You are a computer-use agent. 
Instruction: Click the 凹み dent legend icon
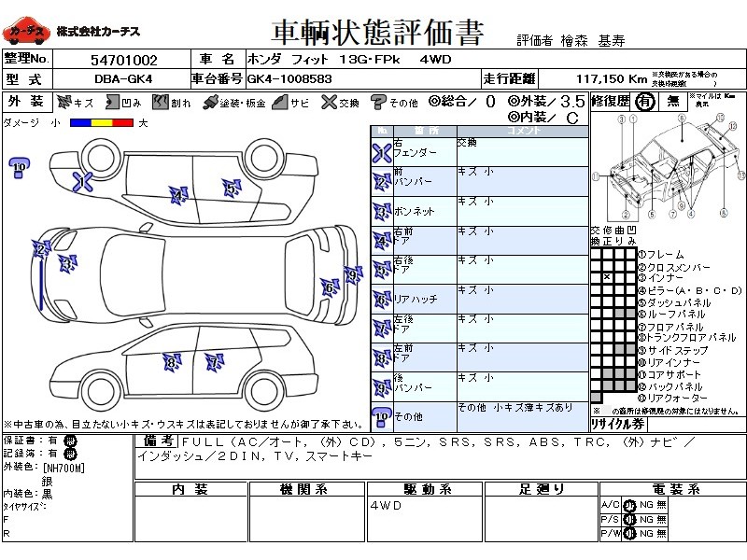coord(112,103)
